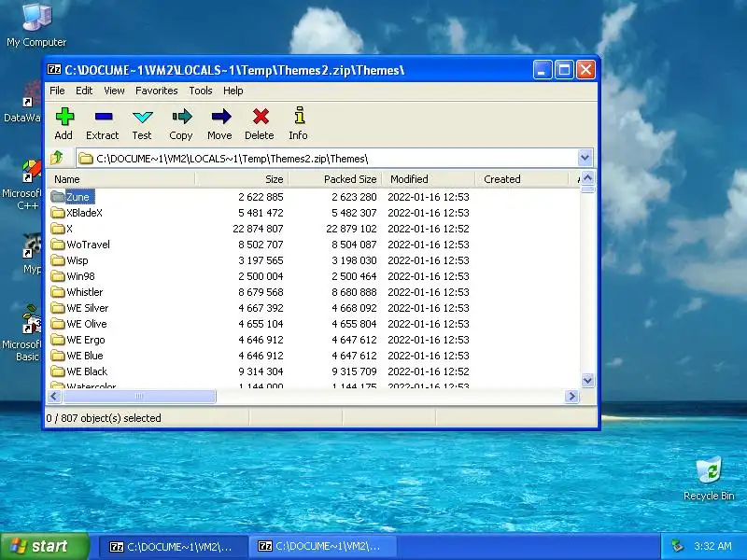
Task: Click packed size 8 680 888
Action: (354, 292)
